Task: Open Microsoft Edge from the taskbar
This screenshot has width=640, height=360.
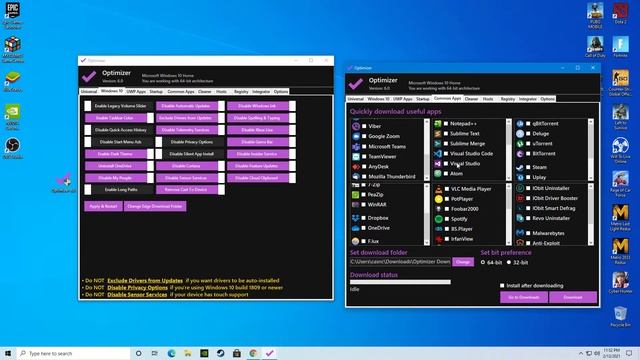Action: click(171, 353)
